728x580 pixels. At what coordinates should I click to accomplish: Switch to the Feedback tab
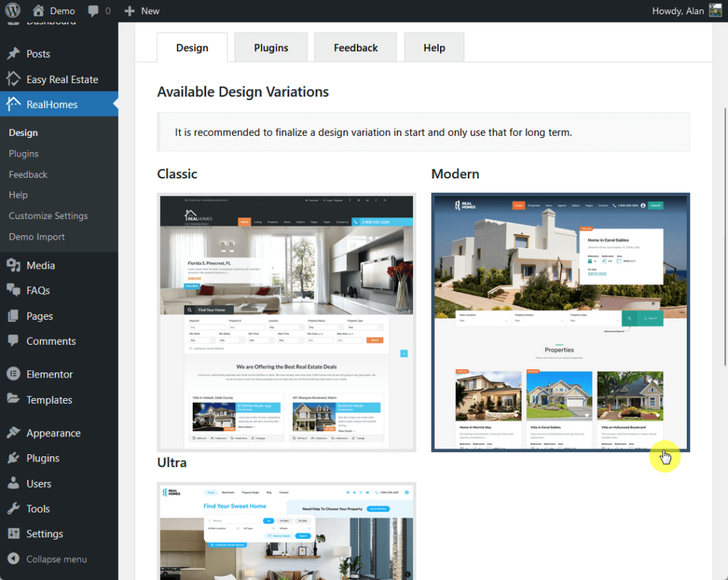(355, 48)
